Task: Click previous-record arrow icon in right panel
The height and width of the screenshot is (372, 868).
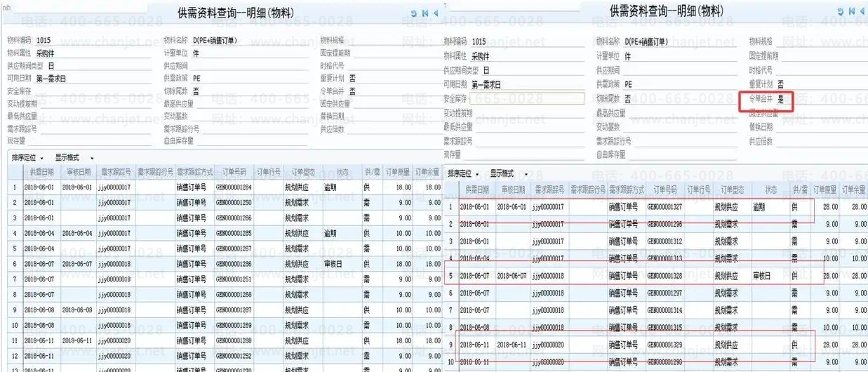Action: 862,11
